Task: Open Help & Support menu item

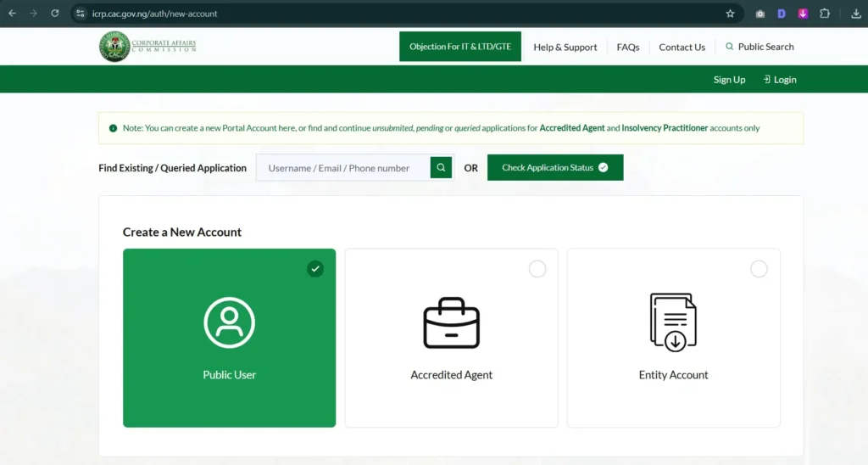Action: tap(565, 48)
